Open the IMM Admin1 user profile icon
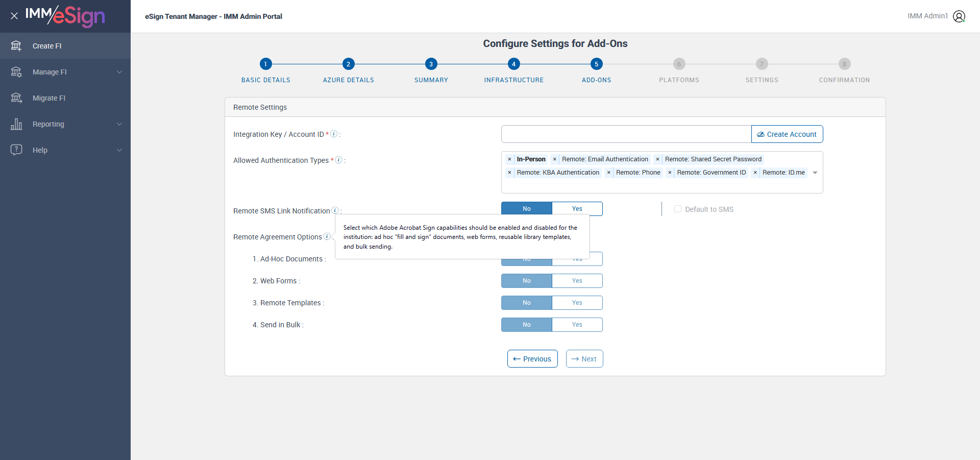980x460 pixels. tap(959, 16)
